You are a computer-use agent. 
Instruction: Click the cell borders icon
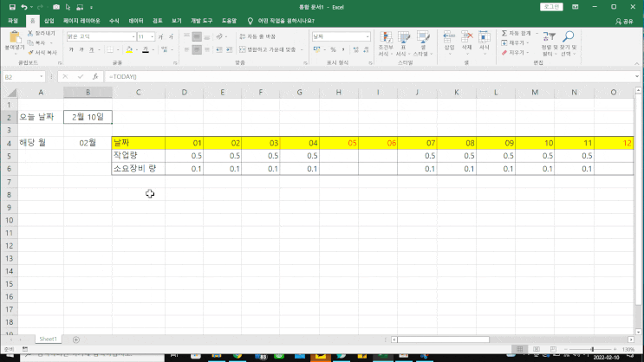click(110, 49)
